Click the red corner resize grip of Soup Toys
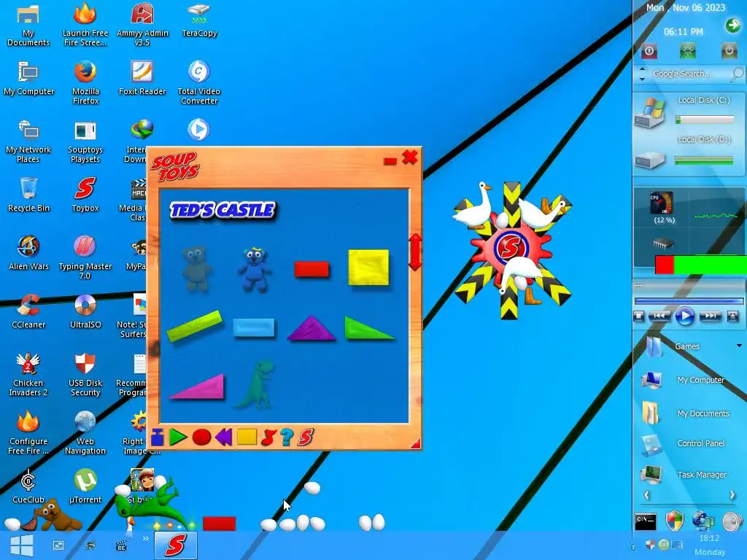Screen dimensions: 747x560 [x=415, y=443]
